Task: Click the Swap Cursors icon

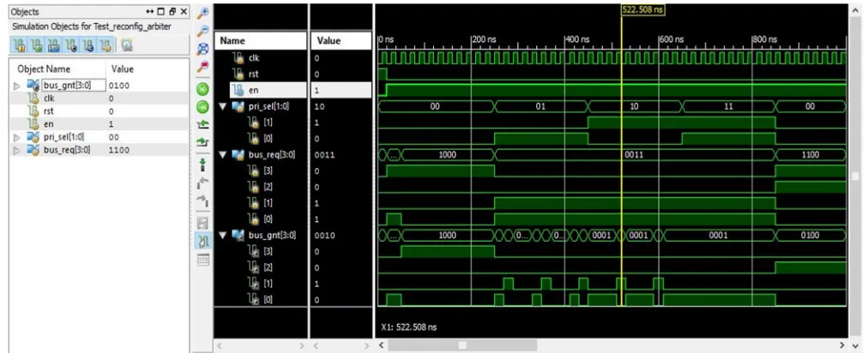Action: [x=203, y=222]
